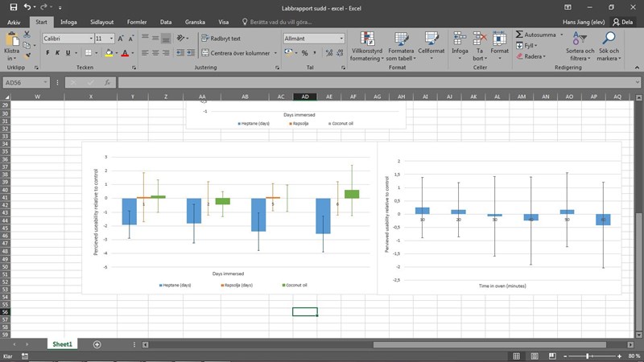Toggle italic formatting (K)
644x362 pixels.
coord(59,53)
